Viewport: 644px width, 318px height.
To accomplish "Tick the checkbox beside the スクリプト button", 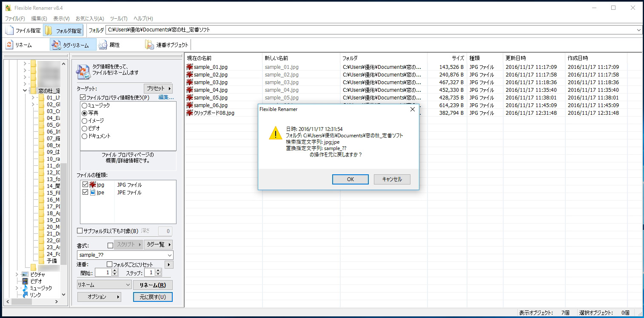I will tap(111, 245).
